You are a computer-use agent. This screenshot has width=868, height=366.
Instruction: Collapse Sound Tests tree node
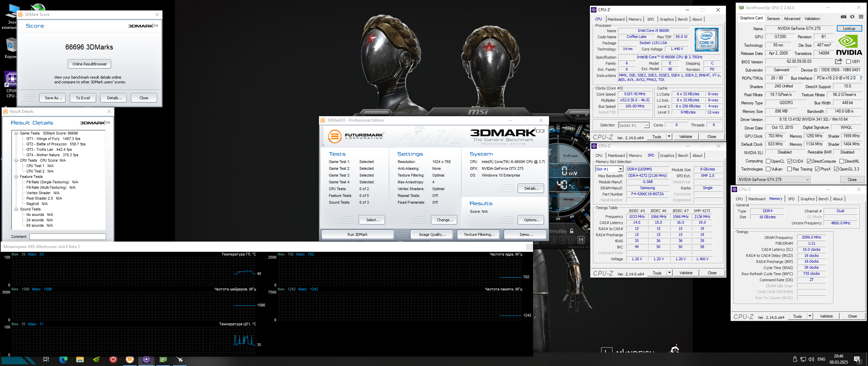pyautogui.click(x=16, y=209)
